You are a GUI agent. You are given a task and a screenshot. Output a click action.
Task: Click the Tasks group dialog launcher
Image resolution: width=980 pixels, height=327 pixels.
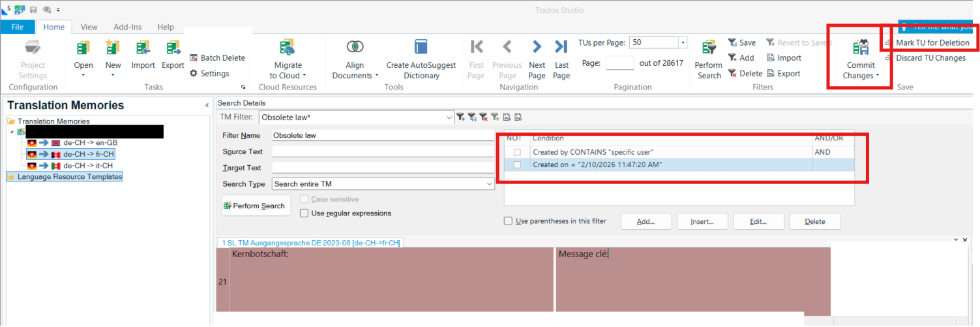coord(243,87)
